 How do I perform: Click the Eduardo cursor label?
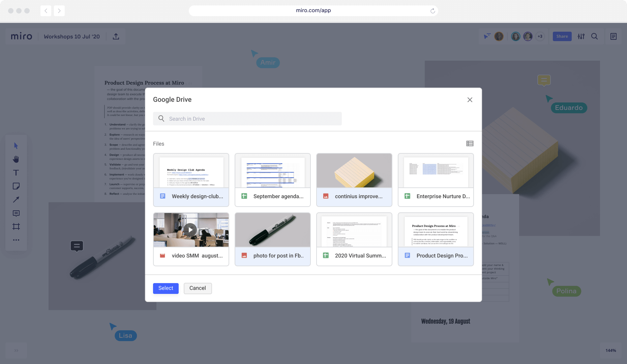569,108
